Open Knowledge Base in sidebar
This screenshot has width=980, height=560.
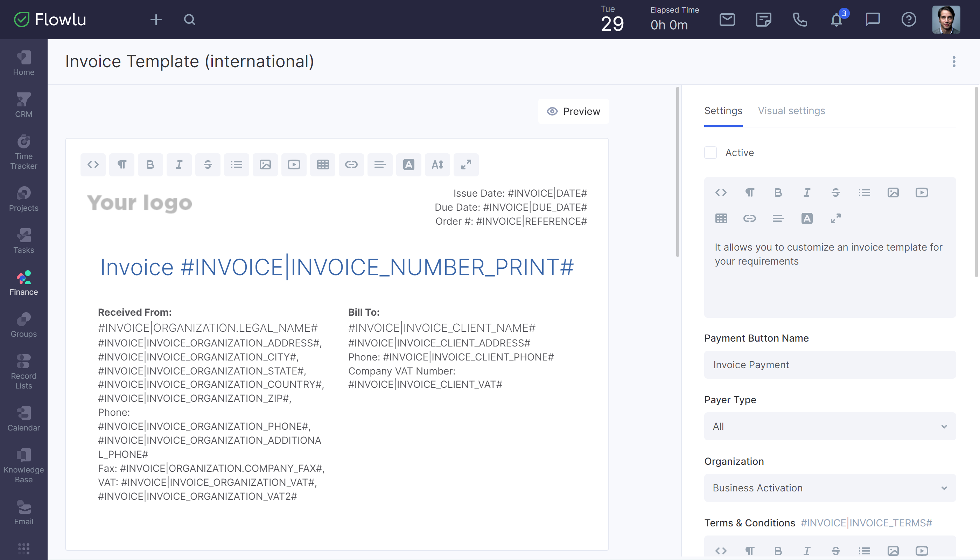(x=23, y=466)
